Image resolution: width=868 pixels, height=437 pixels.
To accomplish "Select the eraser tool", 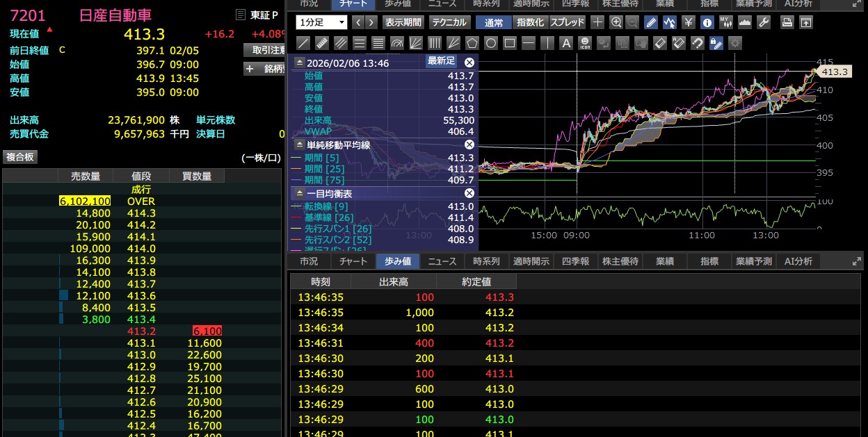I will 660,43.
